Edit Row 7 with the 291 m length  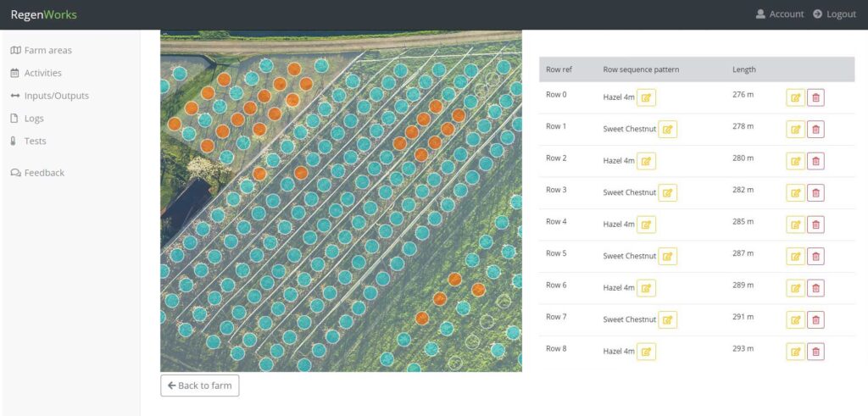(795, 319)
